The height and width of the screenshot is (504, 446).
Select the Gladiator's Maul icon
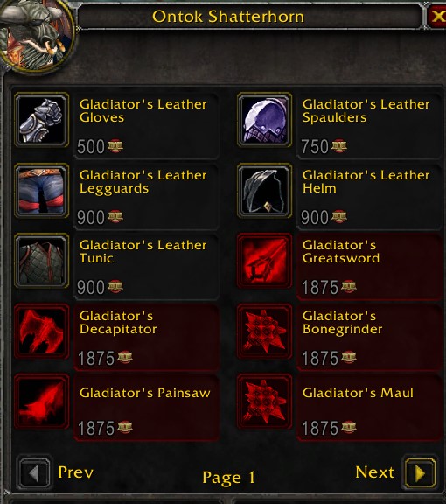pyautogui.click(x=264, y=402)
